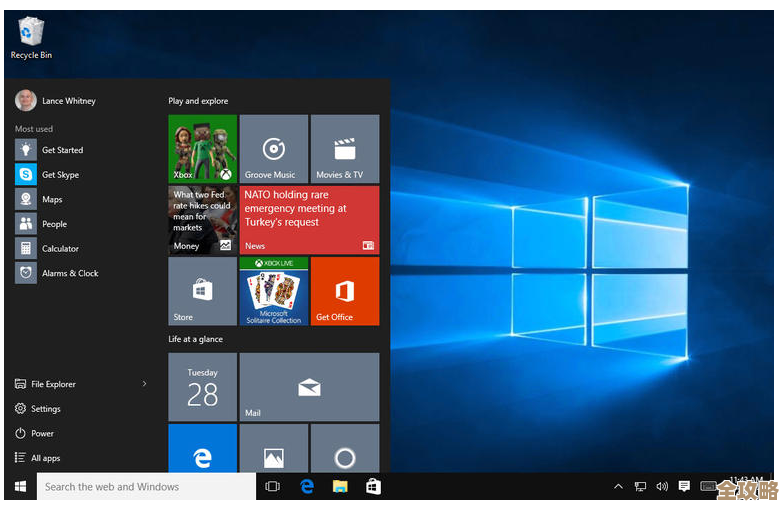This screenshot has width=784, height=509.
Task: Open Microsoft Solitaire Collection tile
Action: tap(274, 292)
